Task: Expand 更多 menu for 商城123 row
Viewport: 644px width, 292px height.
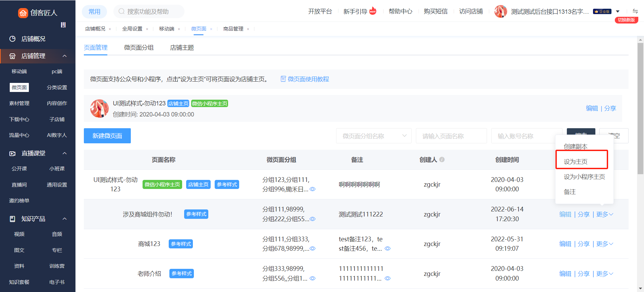Action: click(x=604, y=244)
